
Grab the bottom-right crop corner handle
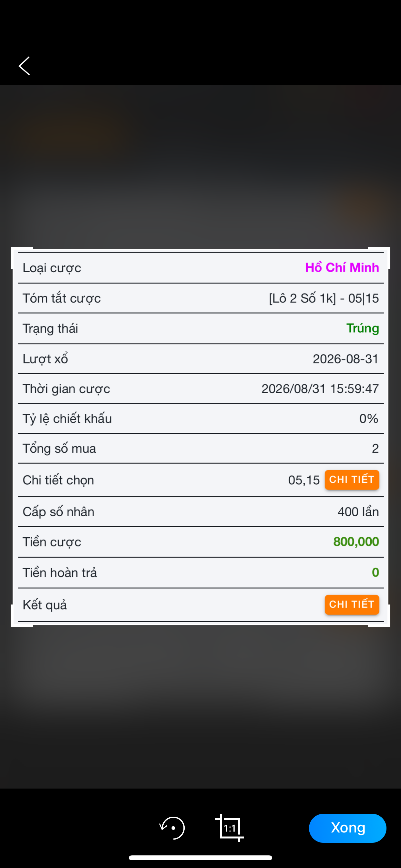point(379,615)
